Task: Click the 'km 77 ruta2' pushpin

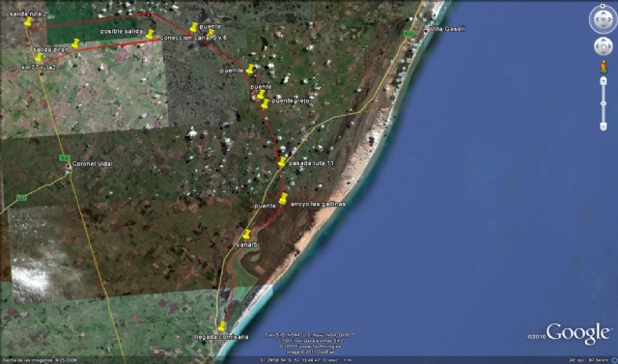Action: [x=39, y=58]
